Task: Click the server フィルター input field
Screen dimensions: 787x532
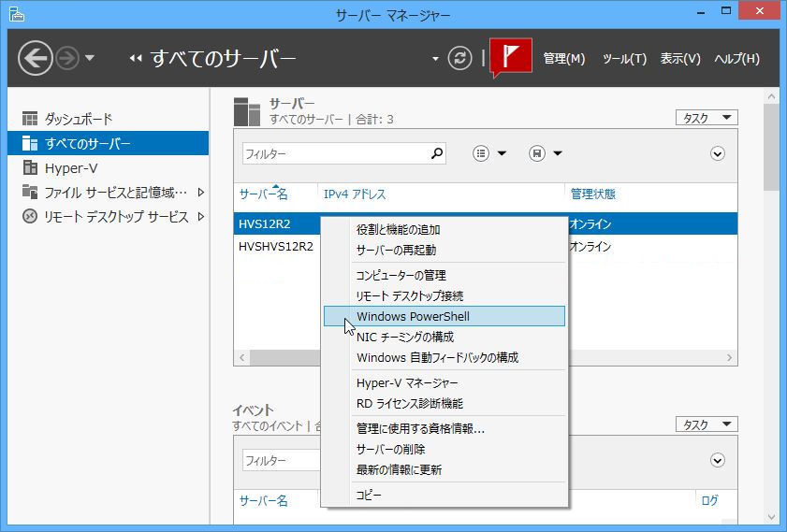Action: point(336,153)
